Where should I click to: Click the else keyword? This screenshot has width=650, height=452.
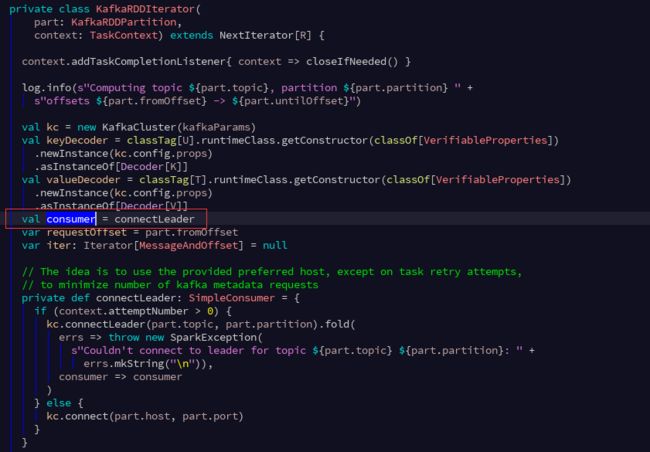(x=59, y=403)
